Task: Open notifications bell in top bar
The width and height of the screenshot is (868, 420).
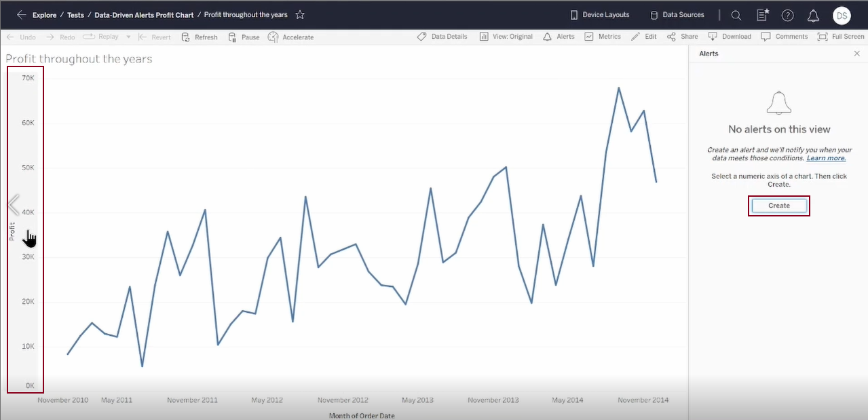Action: click(813, 15)
